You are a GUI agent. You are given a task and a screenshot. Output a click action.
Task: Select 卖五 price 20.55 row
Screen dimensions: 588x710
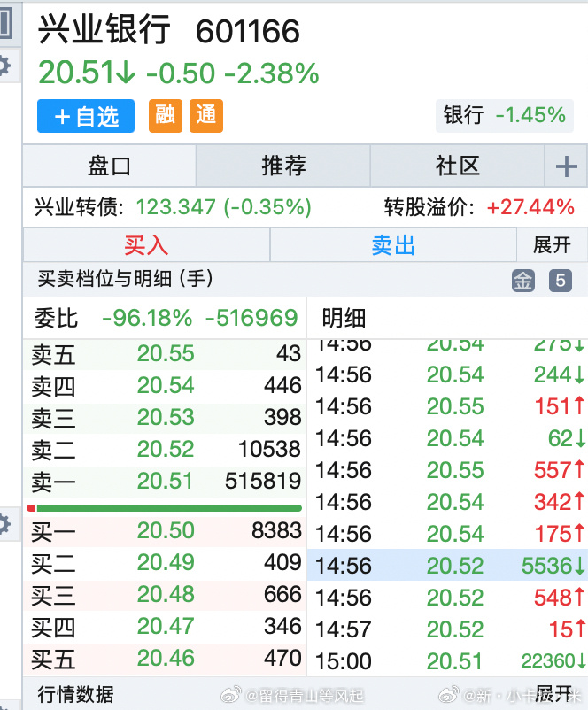click(166, 354)
